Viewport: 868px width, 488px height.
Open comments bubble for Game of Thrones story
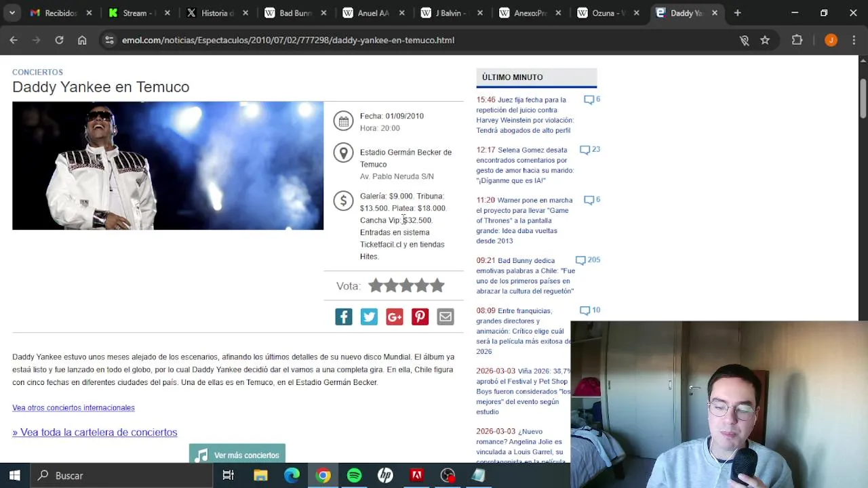point(589,200)
